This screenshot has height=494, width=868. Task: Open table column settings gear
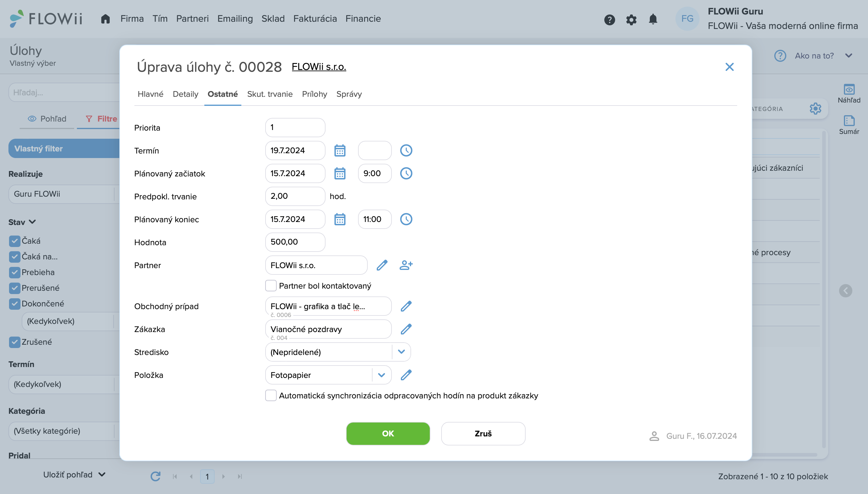815,109
